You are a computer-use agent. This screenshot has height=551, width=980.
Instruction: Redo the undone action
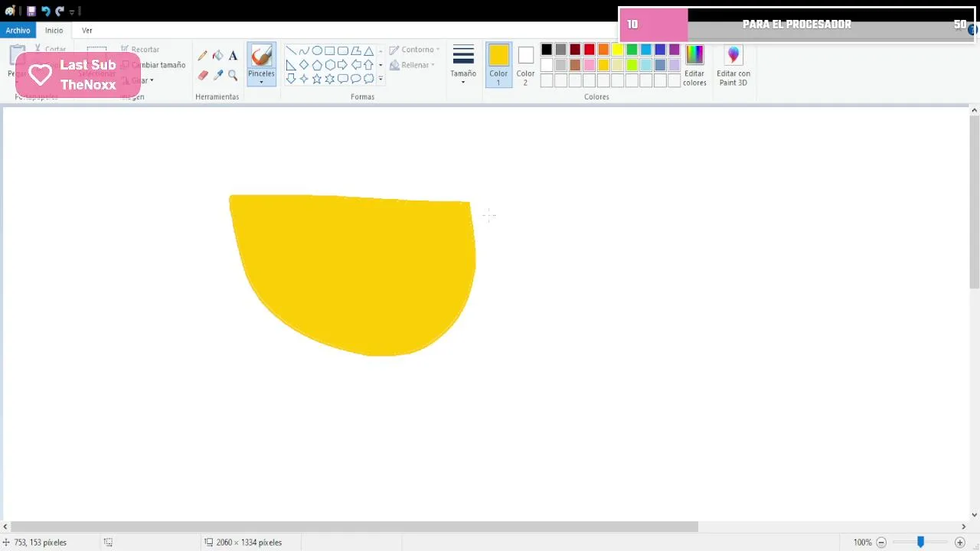pos(59,11)
